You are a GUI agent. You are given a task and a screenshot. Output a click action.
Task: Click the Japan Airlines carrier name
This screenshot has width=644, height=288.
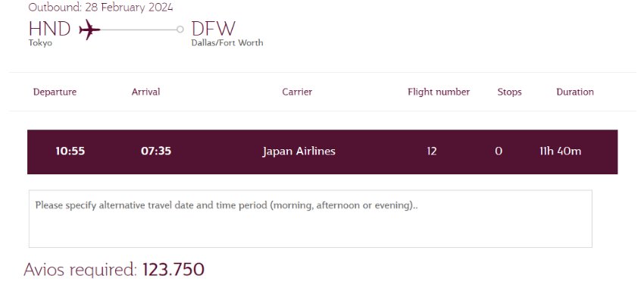click(x=299, y=152)
